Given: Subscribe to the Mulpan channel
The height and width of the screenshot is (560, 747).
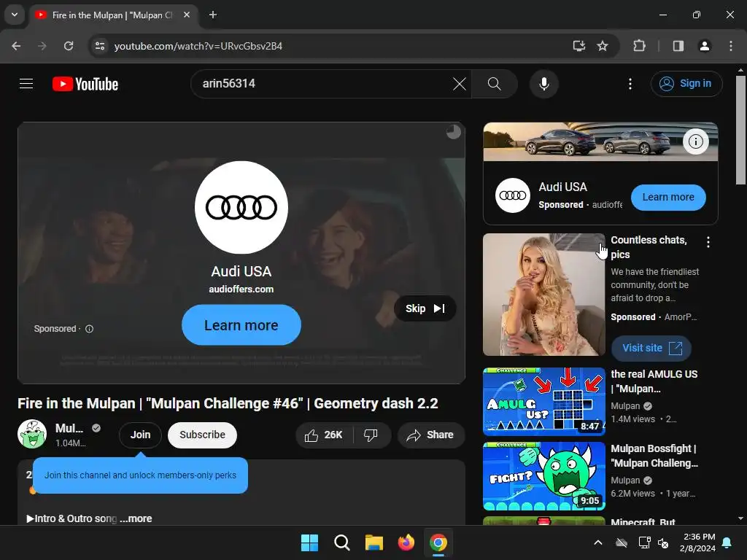Looking at the screenshot, I should [x=203, y=435].
